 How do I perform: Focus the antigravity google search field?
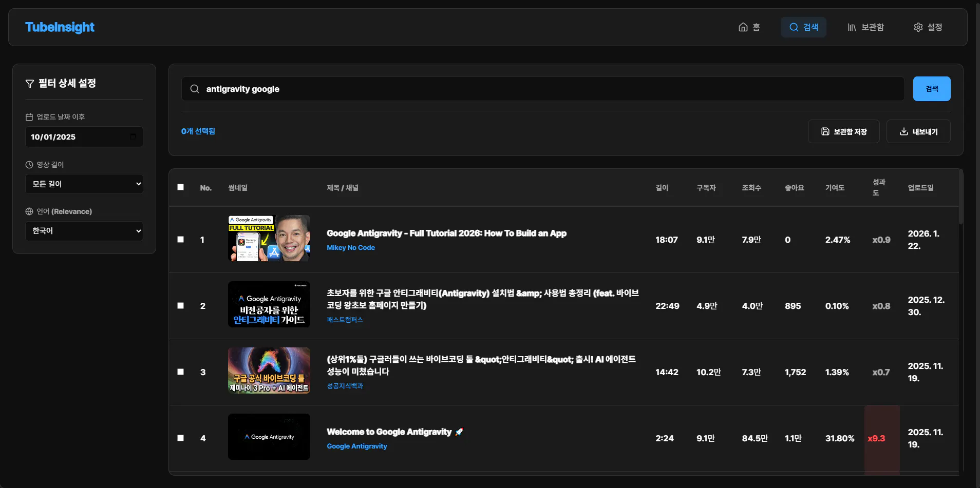coord(543,89)
